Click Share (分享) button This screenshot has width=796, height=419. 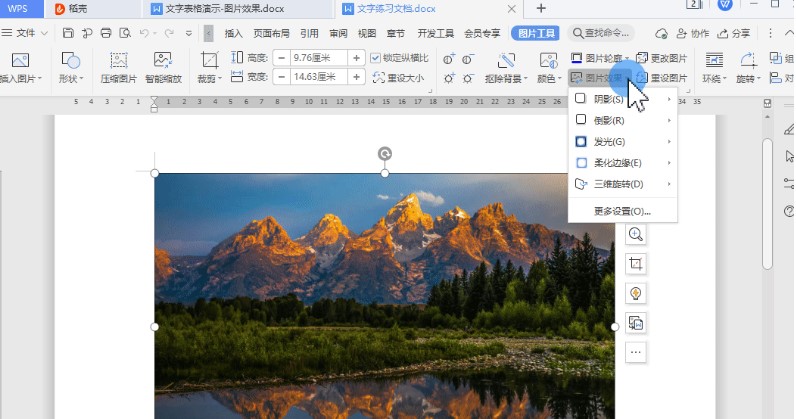pyautogui.click(x=734, y=34)
